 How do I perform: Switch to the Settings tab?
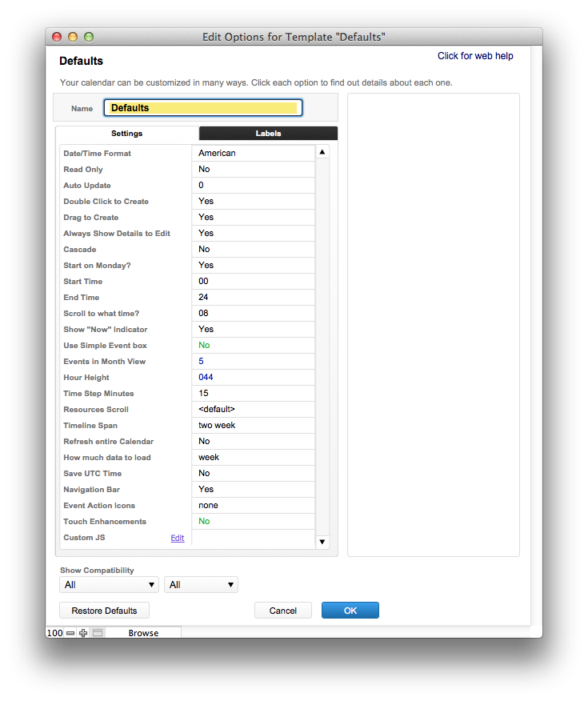[127, 133]
